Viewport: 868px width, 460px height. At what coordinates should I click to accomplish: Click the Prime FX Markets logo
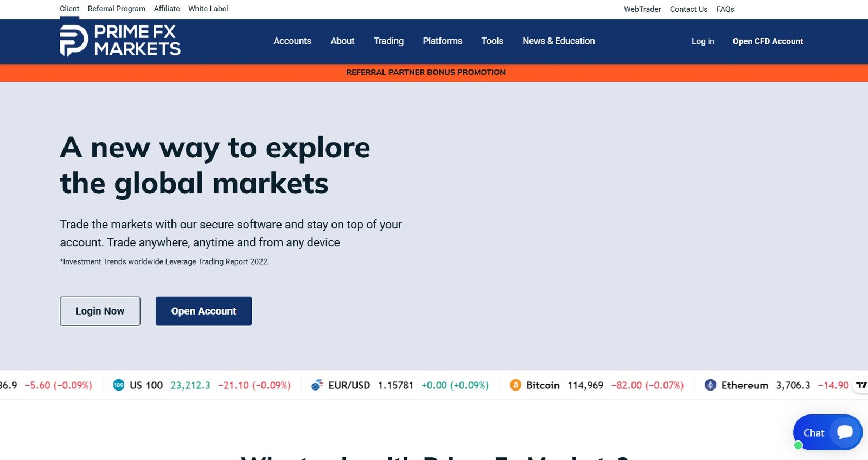click(120, 41)
